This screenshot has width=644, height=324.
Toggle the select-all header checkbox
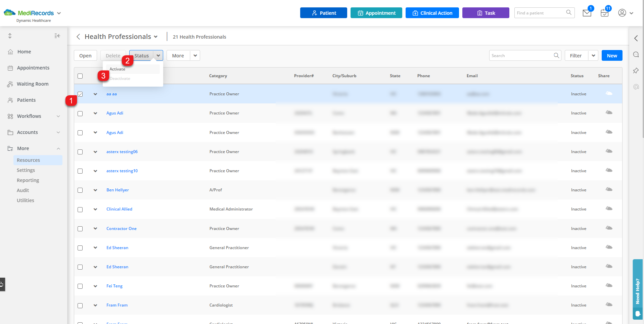80,76
